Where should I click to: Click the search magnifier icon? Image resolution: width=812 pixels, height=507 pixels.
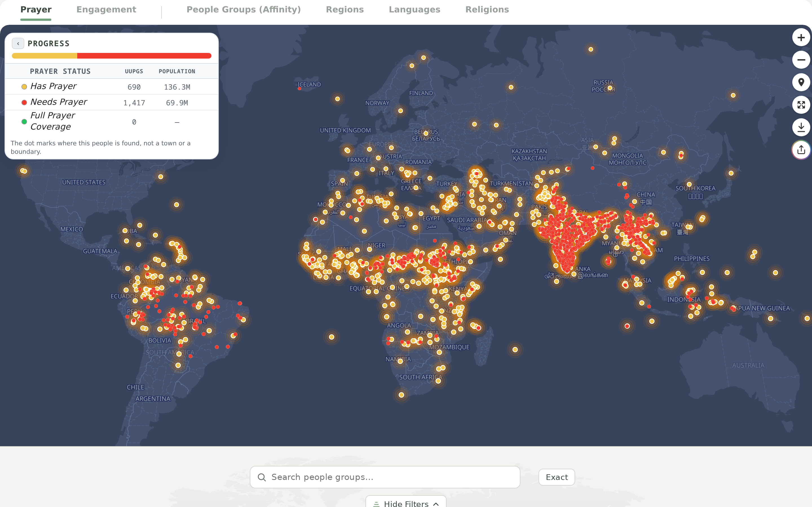tap(262, 477)
